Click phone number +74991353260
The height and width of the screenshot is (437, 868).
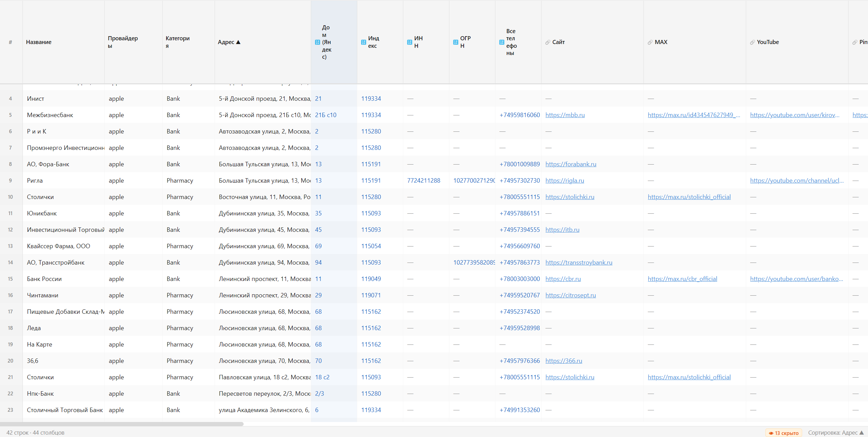pos(520,410)
